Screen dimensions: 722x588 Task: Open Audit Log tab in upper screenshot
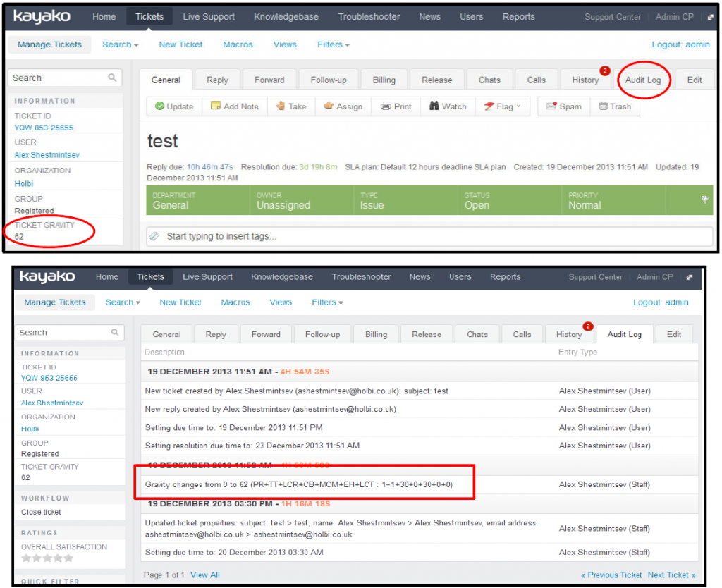click(643, 80)
